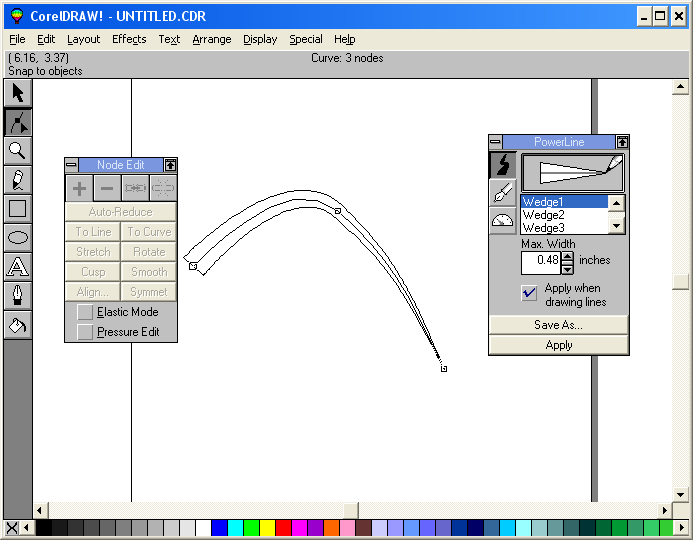Click the Max. Width value field
Image resolution: width=693 pixels, height=540 pixels.
click(541, 263)
